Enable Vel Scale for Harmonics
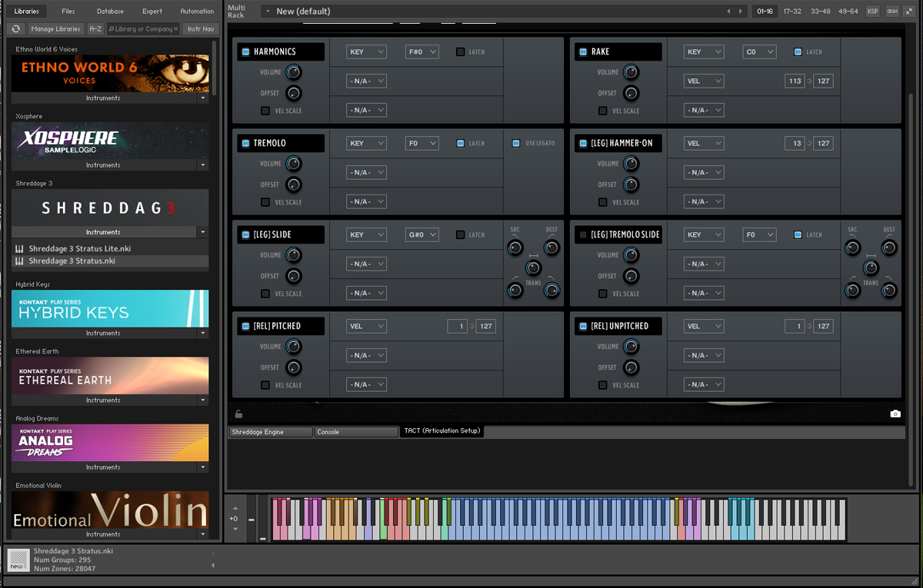 pyautogui.click(x=265, y=111)
